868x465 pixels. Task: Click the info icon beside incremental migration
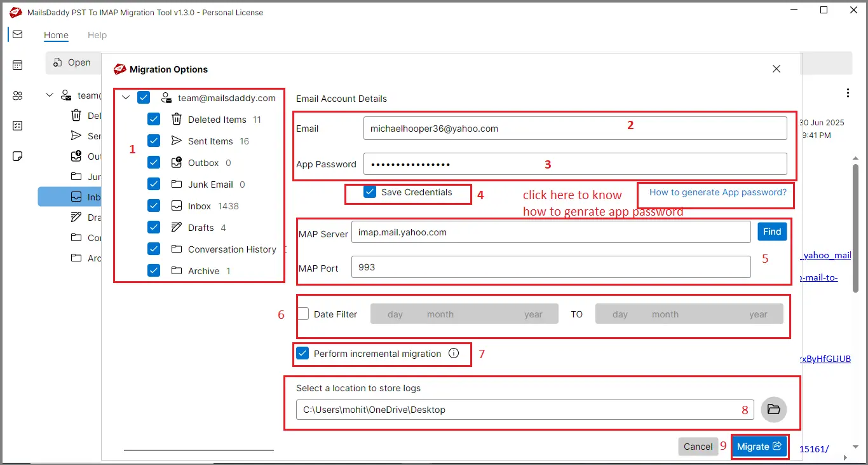click(454, 354)
